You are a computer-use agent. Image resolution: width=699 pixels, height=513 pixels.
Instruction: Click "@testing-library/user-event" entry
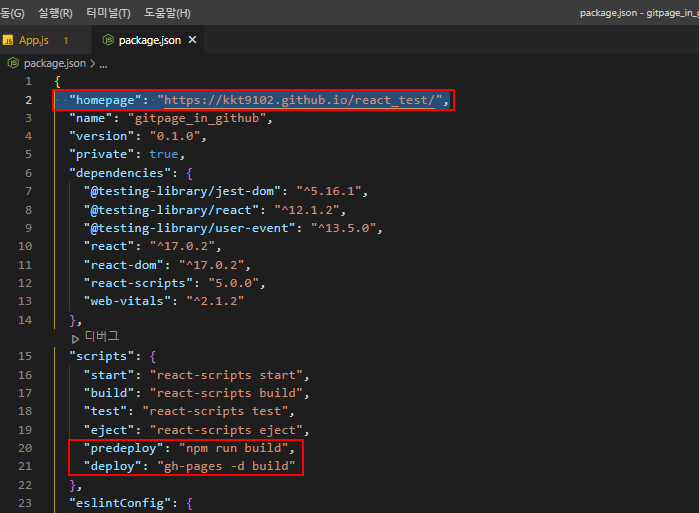(x=189, y=228)
